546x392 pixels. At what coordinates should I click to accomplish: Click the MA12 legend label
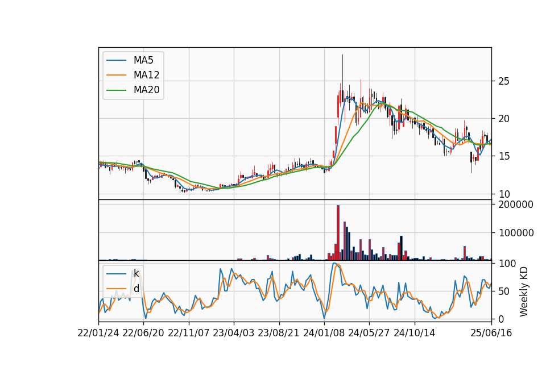pyautogui.click(x=146, y=75)
